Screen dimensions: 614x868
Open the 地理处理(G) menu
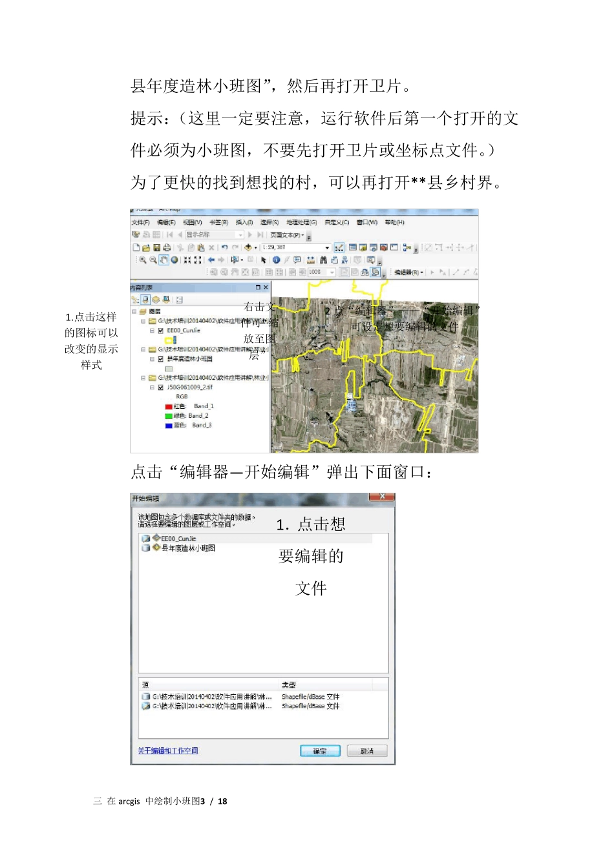(x=302, y=222)
